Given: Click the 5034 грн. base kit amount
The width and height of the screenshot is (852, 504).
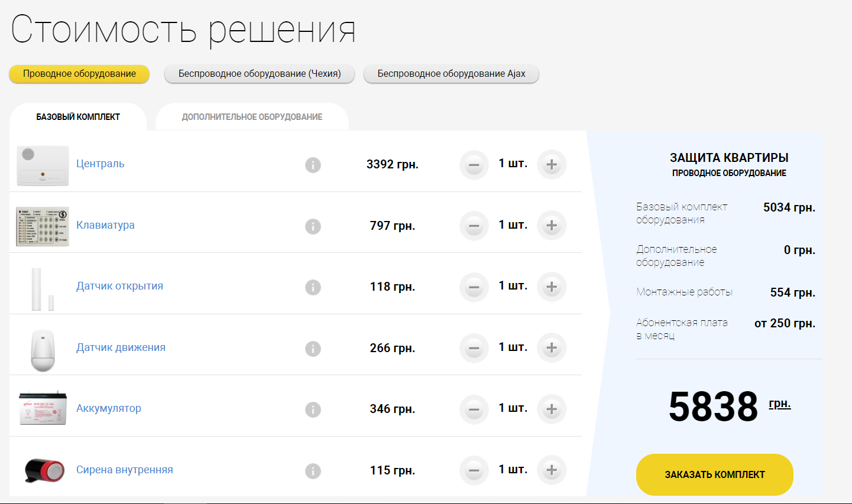Looking at the screenshot, I should point(789,207).
